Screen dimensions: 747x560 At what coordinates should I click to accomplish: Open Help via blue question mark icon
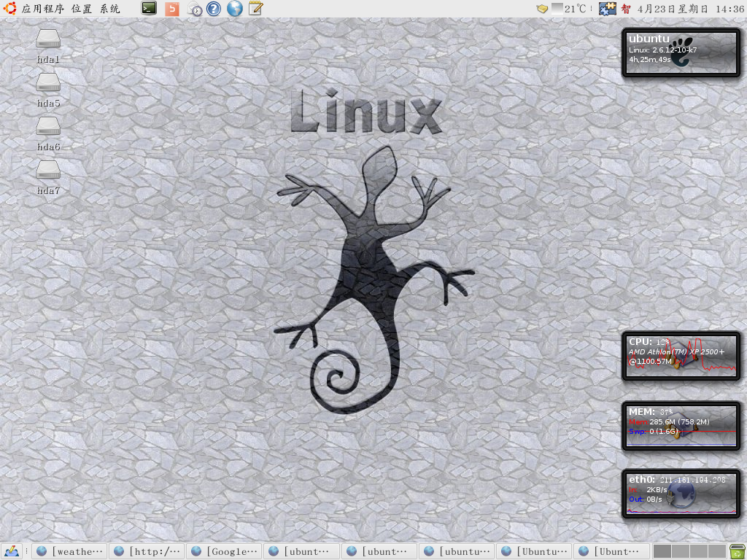[214, 9]
